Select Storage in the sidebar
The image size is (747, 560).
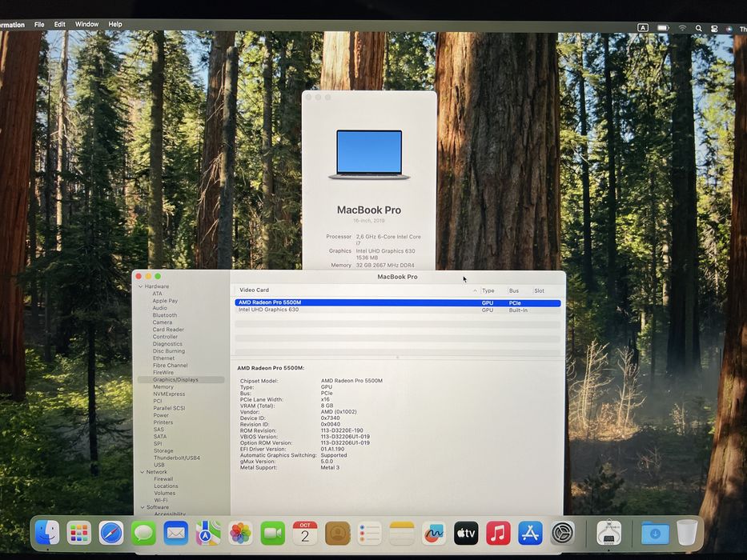pyautogui.click(x=163, y=451)
